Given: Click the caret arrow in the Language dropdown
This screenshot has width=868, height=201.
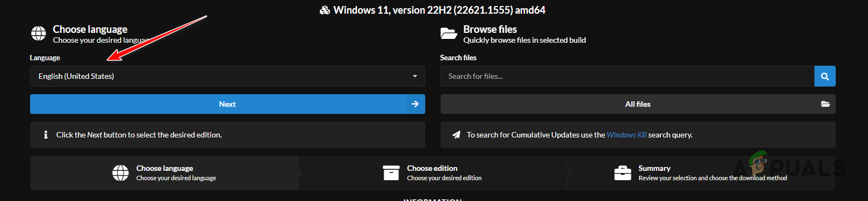Looking at the screenshot, I should (x=415, y=76).
